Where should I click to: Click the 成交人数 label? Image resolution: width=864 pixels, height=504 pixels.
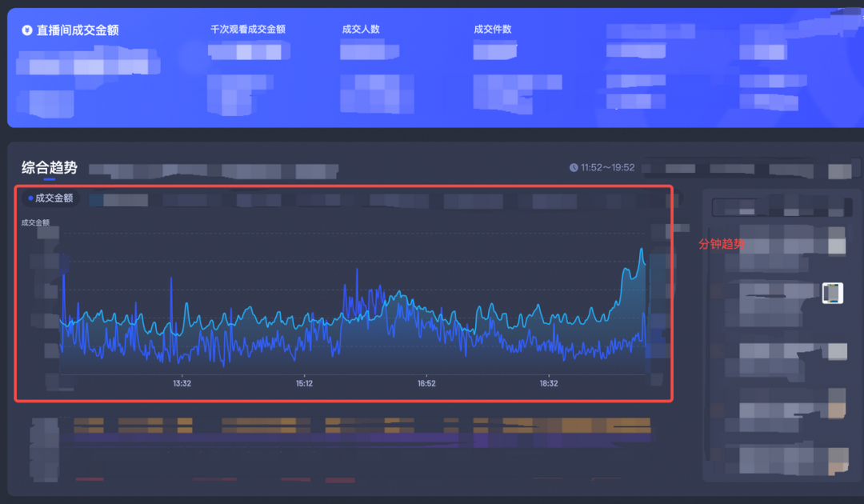pos(361,29)
